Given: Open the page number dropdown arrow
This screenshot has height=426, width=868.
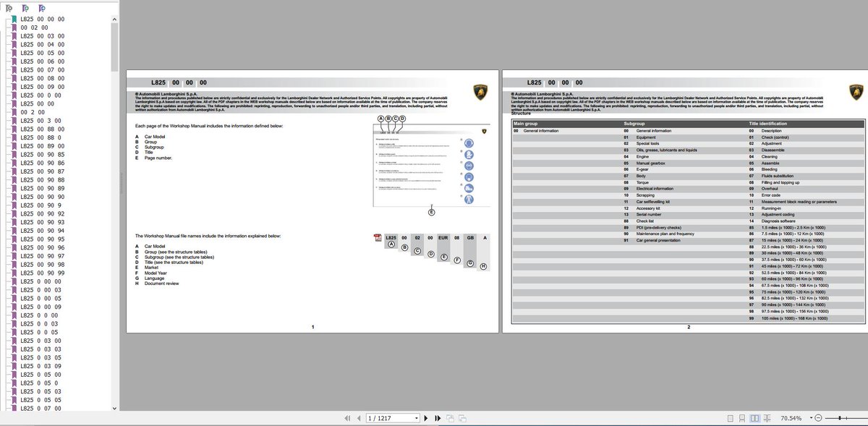Looking at the screenshot, I should (416, 418).
